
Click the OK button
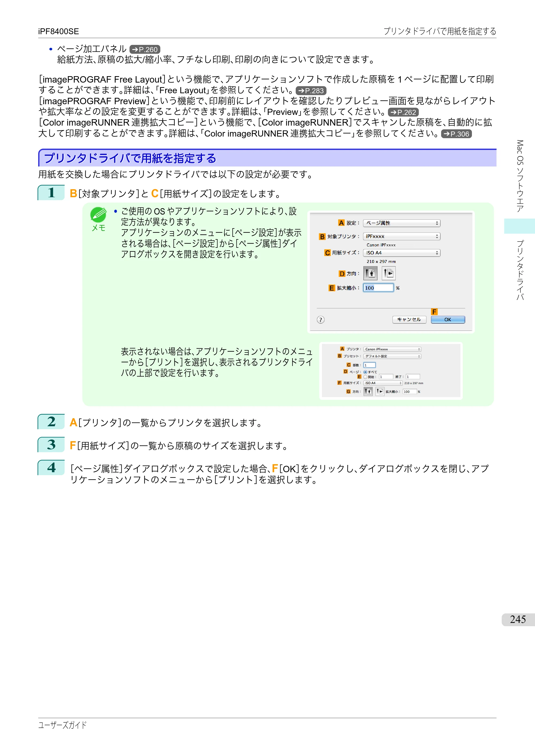tap(448, 320)
